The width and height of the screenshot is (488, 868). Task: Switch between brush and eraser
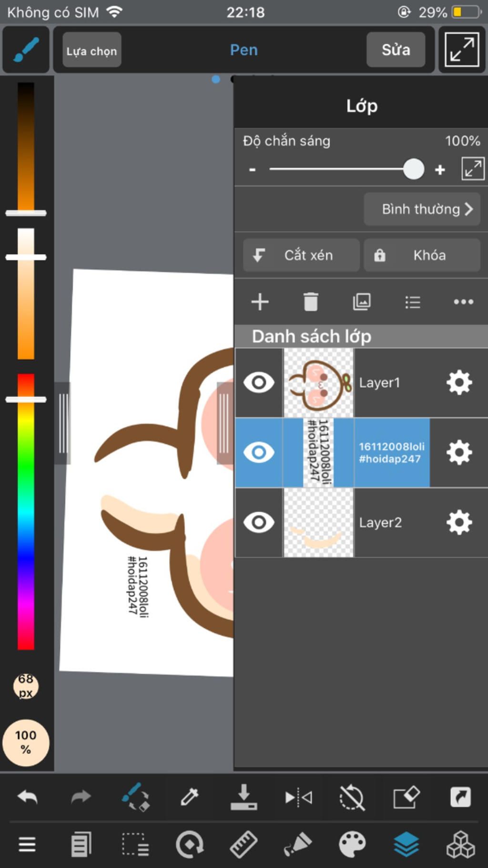(135, 797)
